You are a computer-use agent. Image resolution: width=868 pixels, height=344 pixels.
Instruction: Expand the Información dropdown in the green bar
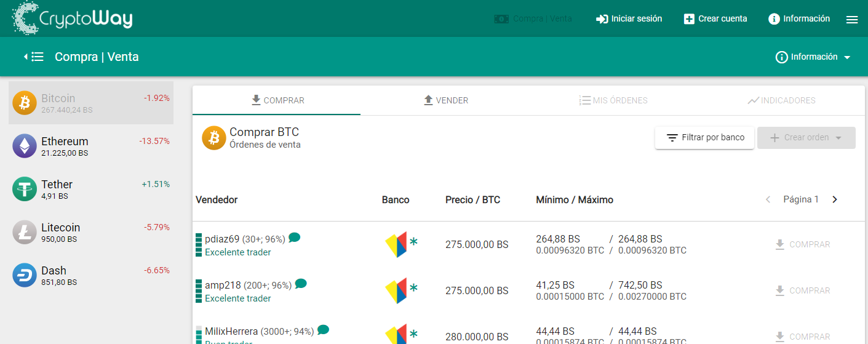(813, 57)
